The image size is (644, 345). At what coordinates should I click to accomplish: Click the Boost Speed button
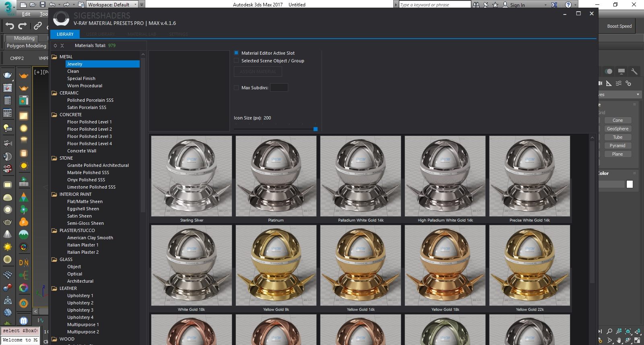click(619, 26)
